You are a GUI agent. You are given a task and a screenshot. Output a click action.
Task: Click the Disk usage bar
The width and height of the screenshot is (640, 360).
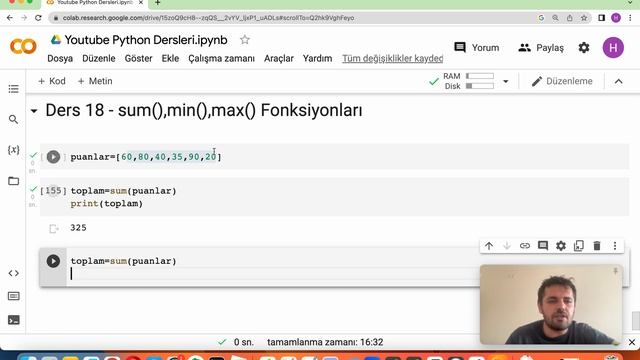[x=480, y=86]
